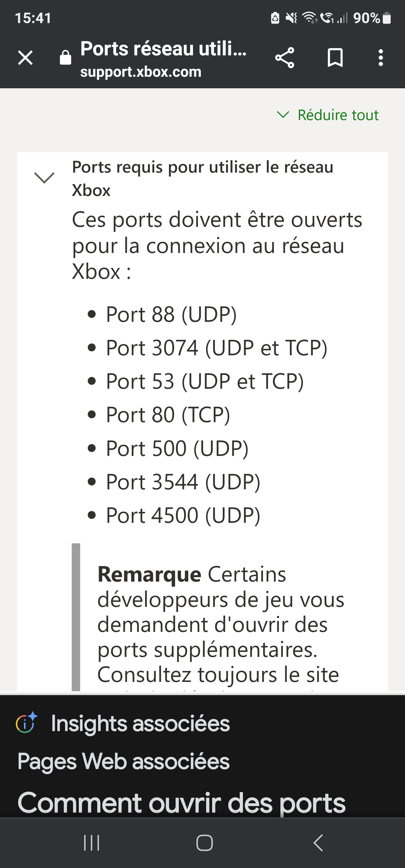Open the Share icon for this page
405x868 pixels.
coord(285,58)
